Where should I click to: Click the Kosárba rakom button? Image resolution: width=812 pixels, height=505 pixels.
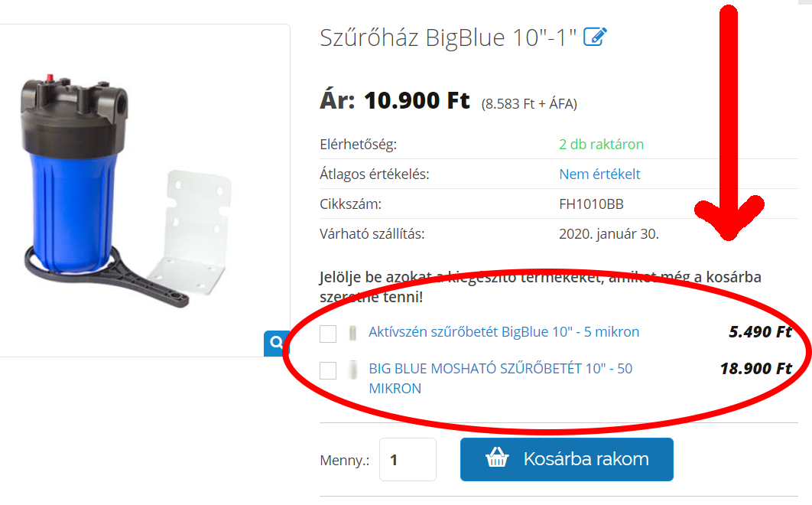tap(567, 459)
